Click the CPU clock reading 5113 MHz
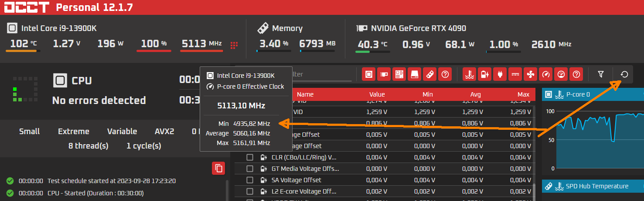The image size is (644, 201). click(x=202, y=44)
